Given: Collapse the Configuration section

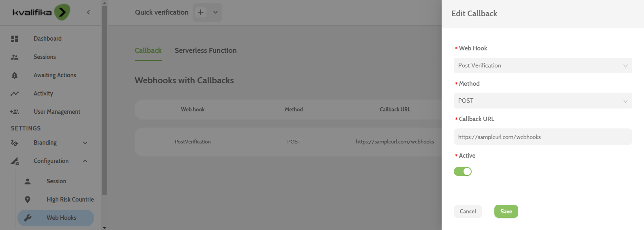Looking at the screenshot, I should pyautogui.click(x=85, y=161).
